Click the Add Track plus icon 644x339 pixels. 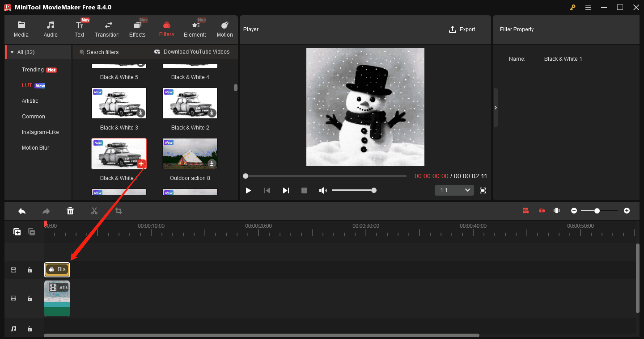pos(17,232)
